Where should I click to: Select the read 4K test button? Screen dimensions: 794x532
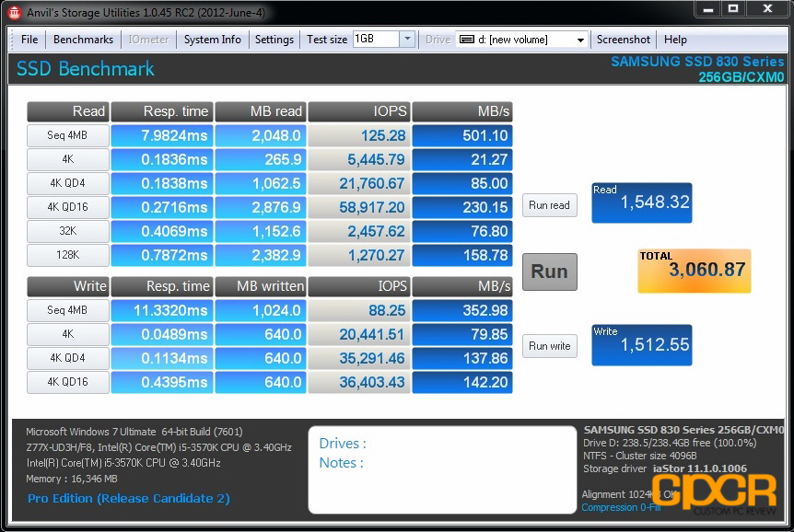click(x=68, y=159)
